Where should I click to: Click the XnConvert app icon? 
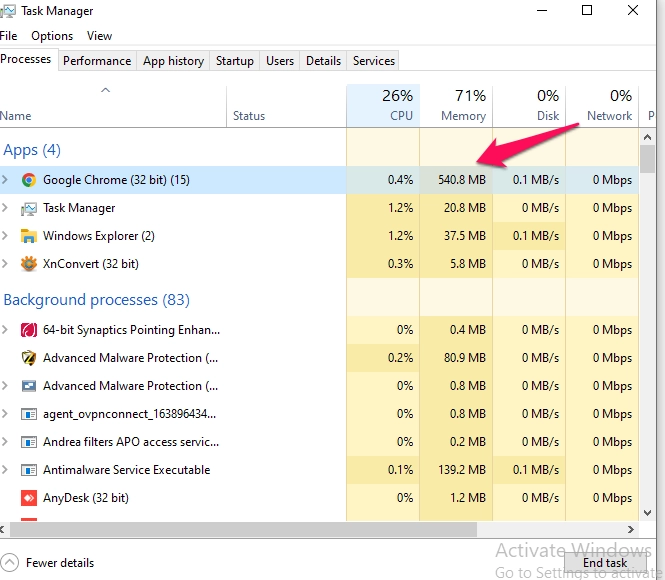point(29,264)
